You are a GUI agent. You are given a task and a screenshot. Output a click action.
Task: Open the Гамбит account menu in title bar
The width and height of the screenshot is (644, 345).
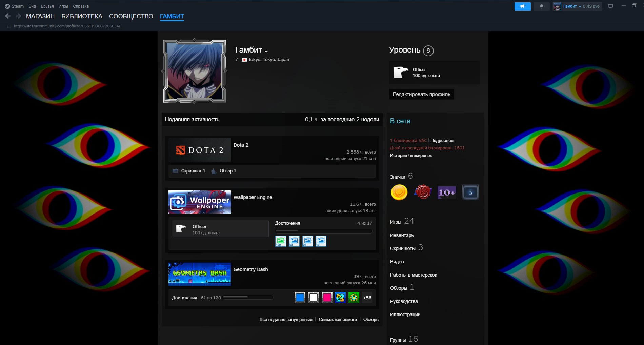point(572,6)
